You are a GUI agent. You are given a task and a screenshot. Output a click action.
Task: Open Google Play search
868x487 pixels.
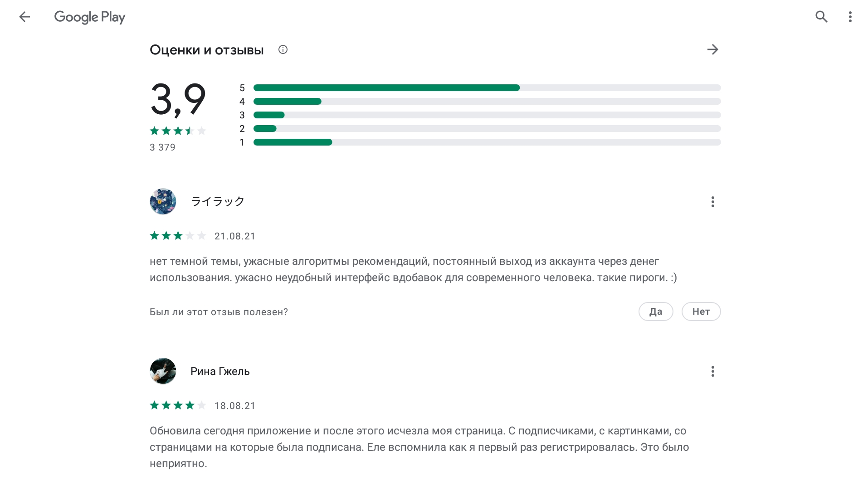(x=821, y=17)
